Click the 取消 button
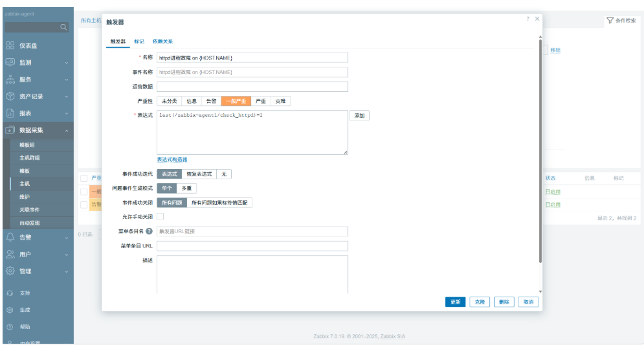 coord(528,302)
